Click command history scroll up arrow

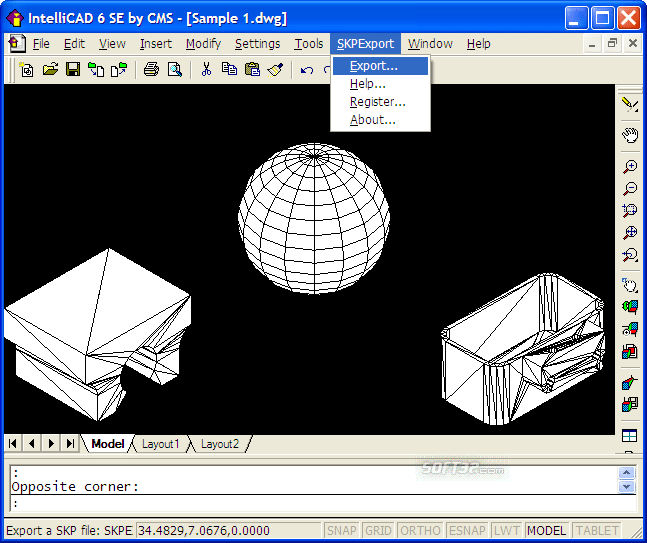coord(626,472)
